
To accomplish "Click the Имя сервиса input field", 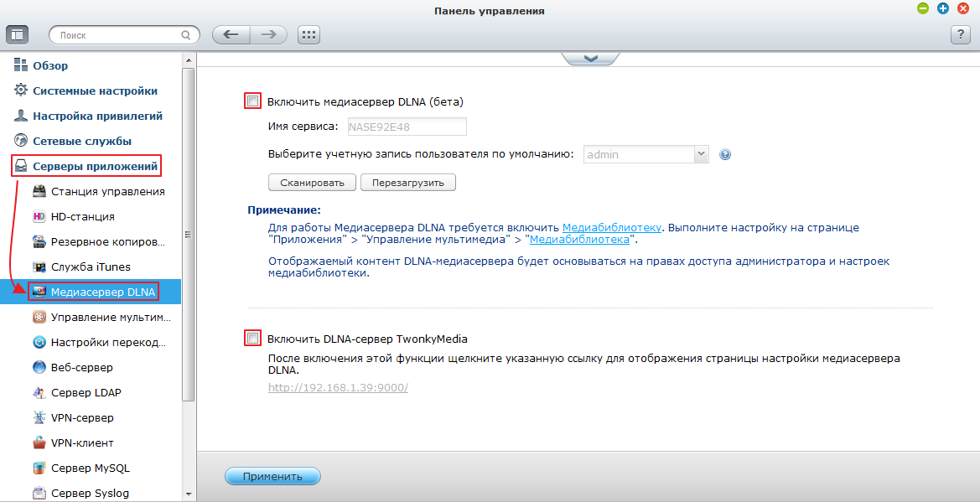I will [x=407, y=127].
